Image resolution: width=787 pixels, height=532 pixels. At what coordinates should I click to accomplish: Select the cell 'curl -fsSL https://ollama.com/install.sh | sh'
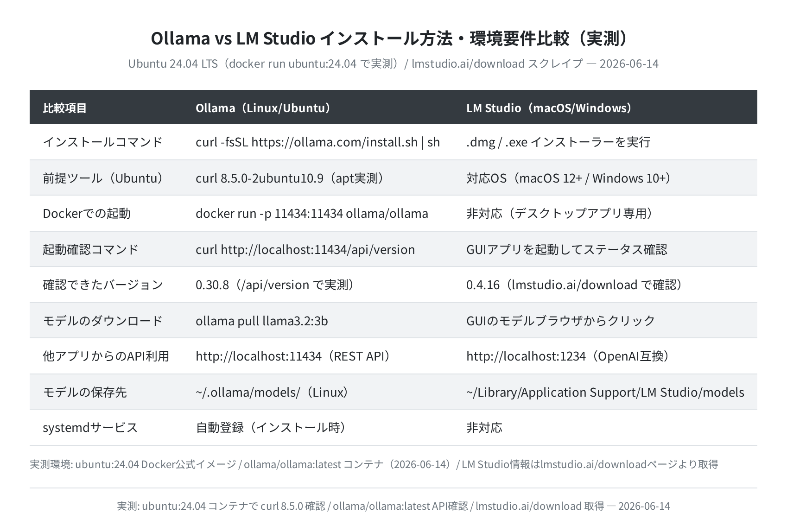coord(317,142)
